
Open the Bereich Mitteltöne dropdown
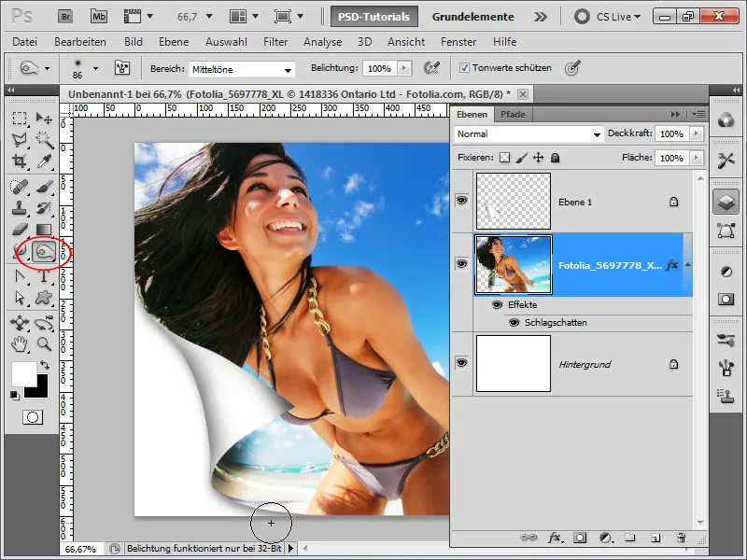[242, 69]
